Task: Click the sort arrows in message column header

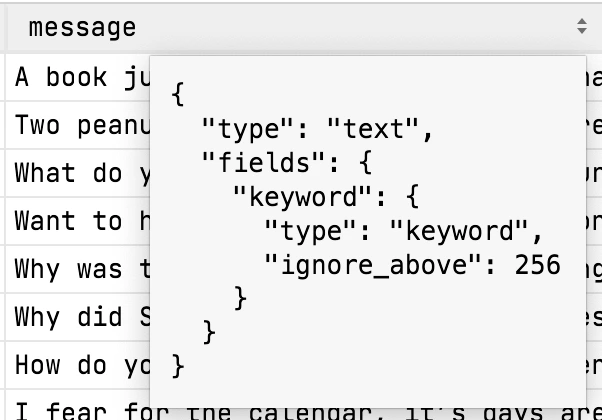Action: click(x=582, y=26)
